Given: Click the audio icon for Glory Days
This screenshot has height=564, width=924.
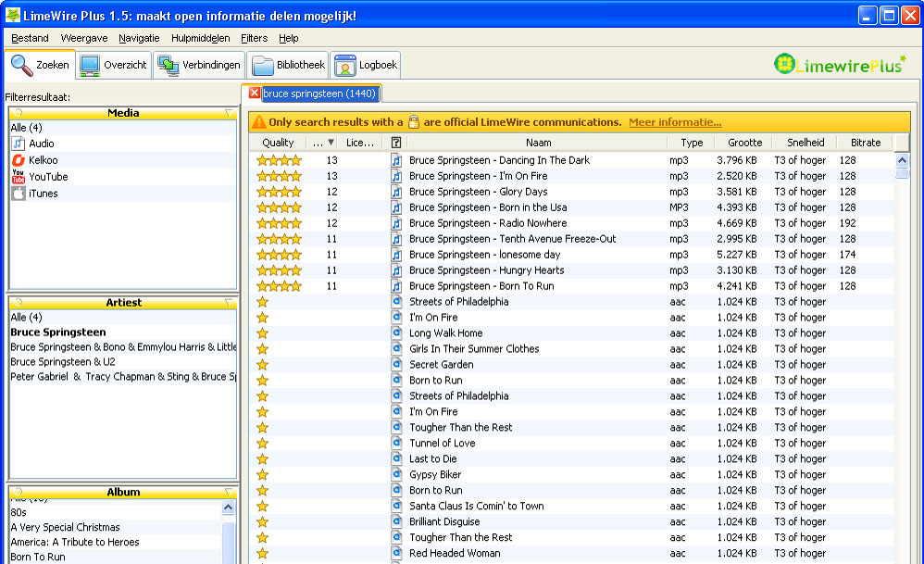Looking at the screenshot, I should point(396,192).
